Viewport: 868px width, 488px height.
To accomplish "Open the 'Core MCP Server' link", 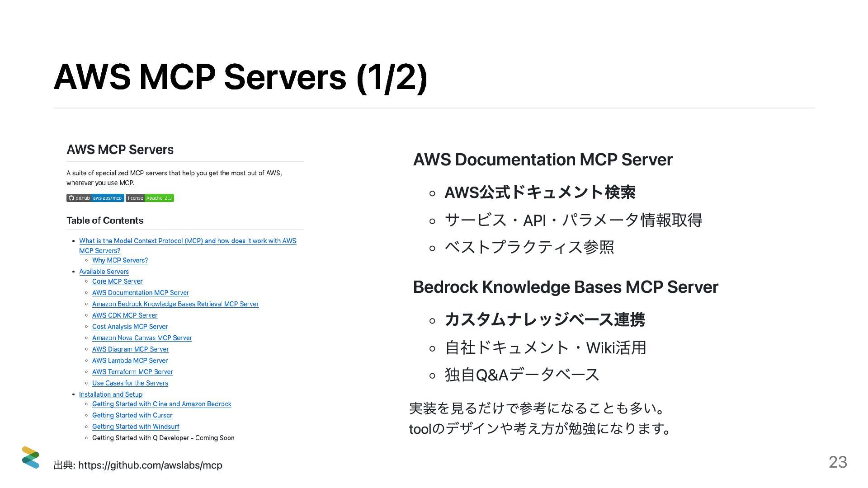I will (117, 282).
